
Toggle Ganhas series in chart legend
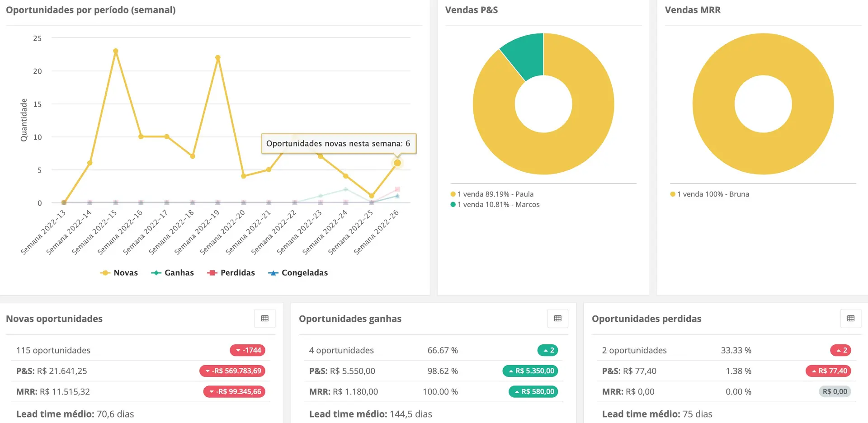tap(173, 273)
